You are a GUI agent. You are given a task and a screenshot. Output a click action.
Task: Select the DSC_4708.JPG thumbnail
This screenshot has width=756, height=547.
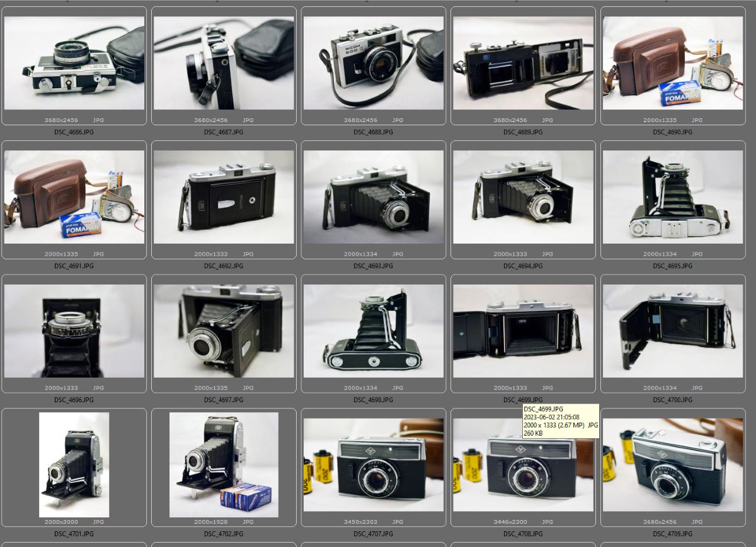tap(523, 465)
